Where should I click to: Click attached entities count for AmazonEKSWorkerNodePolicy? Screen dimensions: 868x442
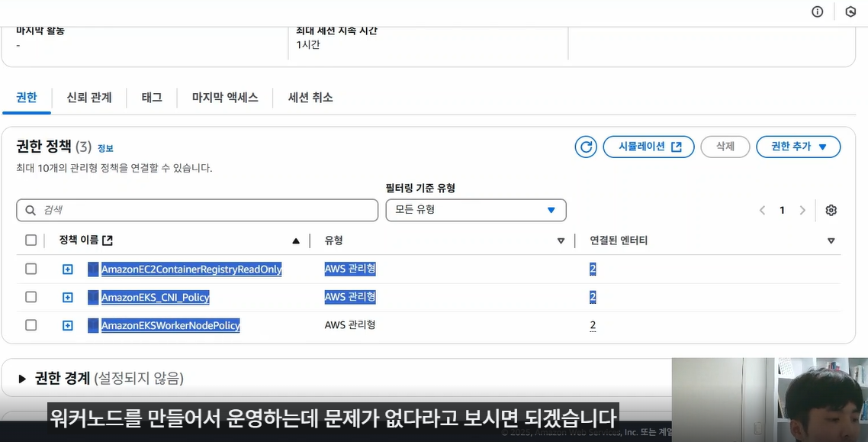click(593, 326)
